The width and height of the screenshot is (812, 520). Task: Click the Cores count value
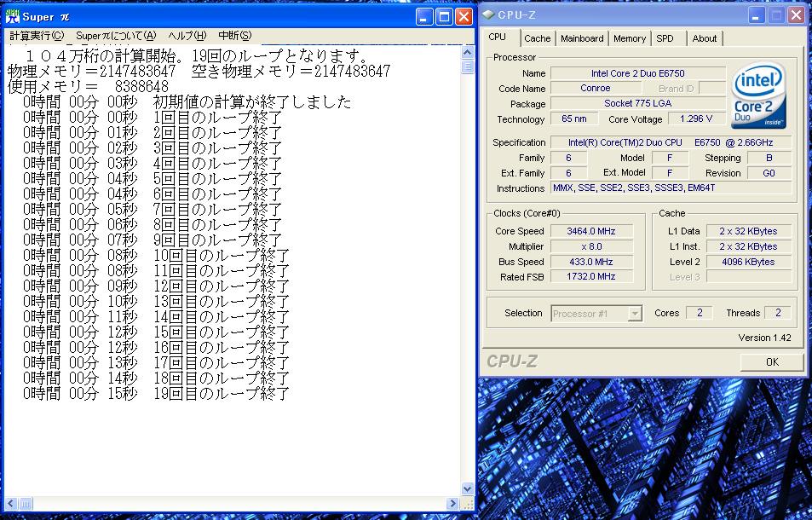pos(700,312)
